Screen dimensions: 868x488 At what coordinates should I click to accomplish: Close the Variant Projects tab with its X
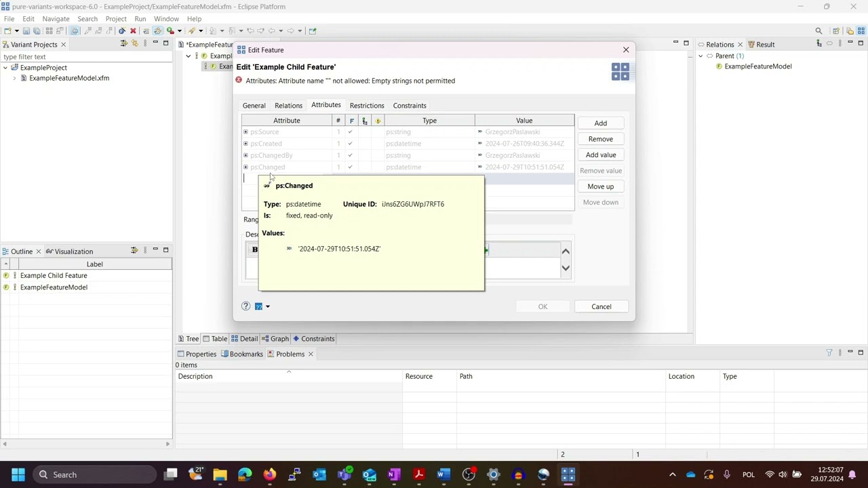click(63, 45)
